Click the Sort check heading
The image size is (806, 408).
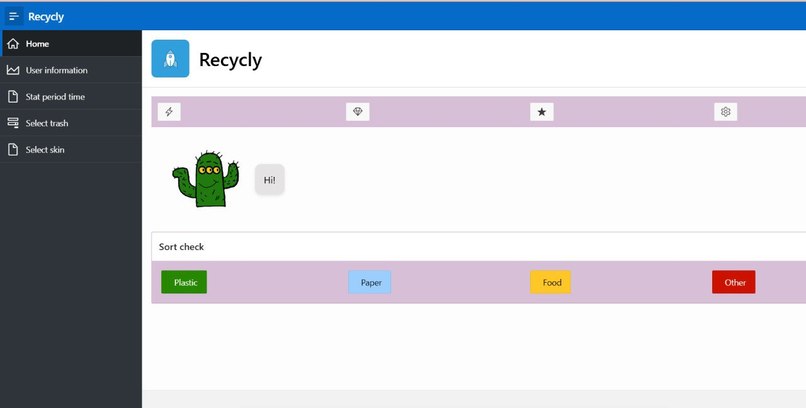181,247
